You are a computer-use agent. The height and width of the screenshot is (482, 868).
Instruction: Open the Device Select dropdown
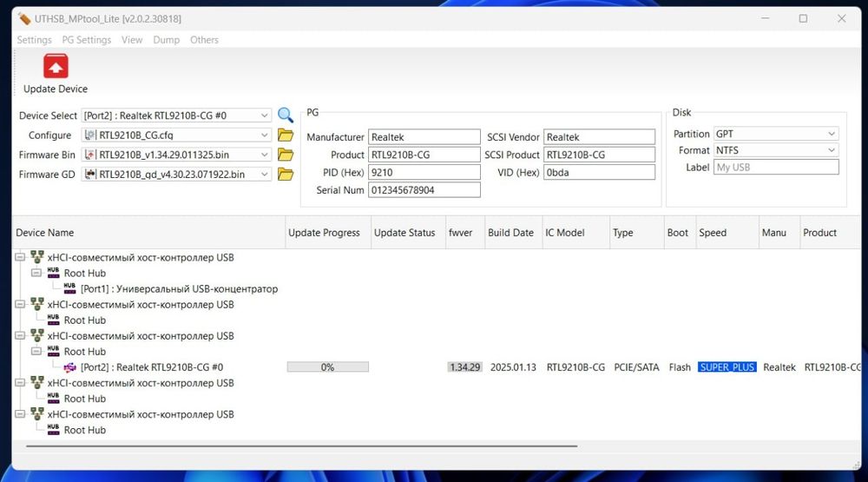[265, 116]
